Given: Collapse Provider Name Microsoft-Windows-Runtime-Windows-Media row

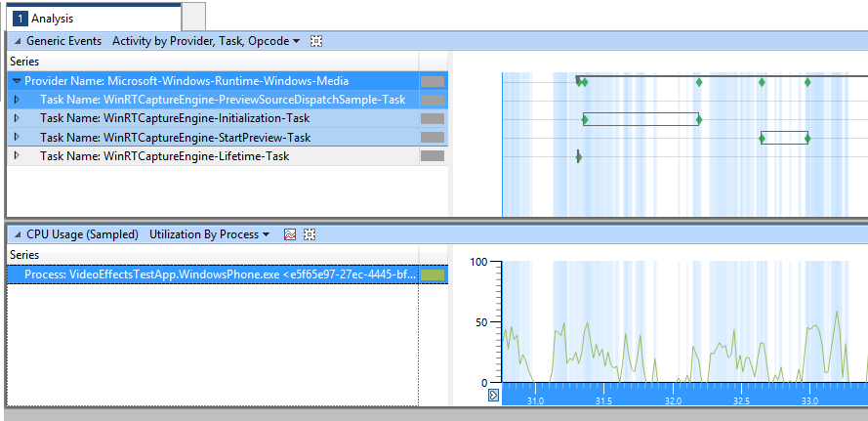Looking at the screenshot, I should pyautogui.click(x=18, y=81).
